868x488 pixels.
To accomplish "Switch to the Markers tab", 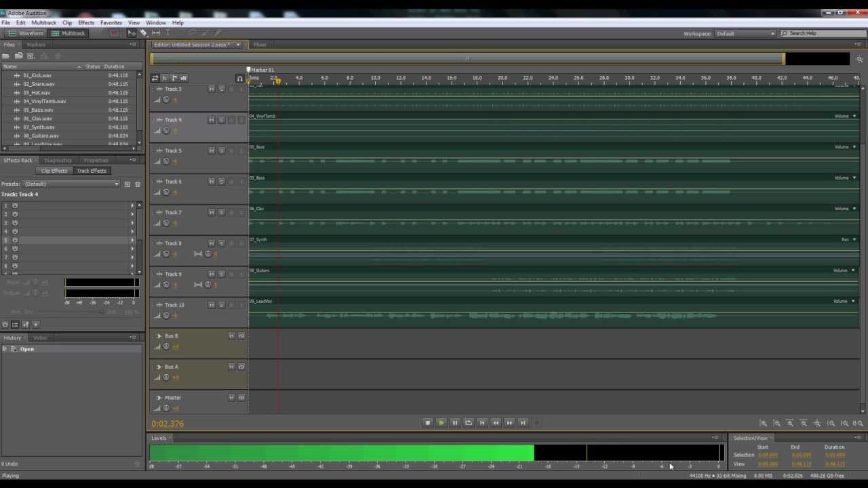I will [36, 45].
